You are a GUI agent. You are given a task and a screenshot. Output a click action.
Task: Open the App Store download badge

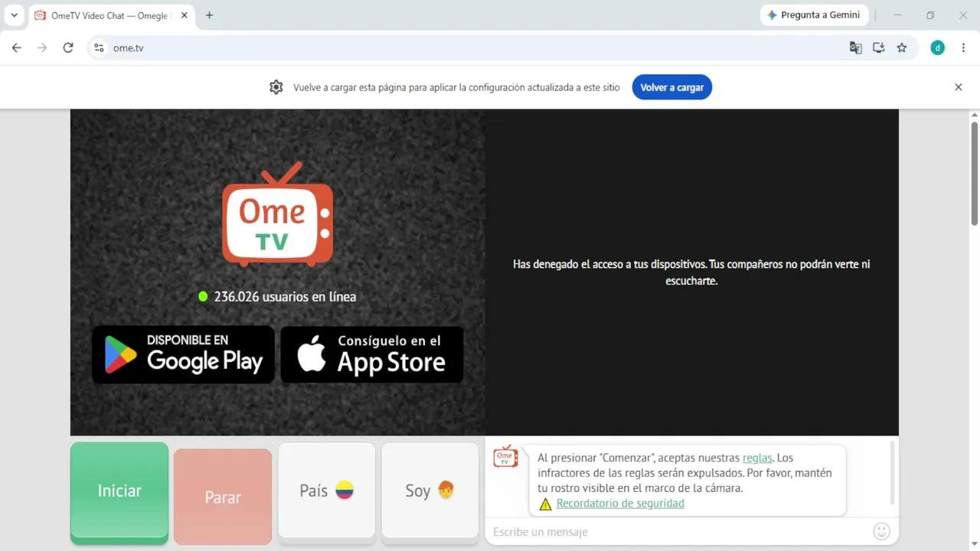372,354
